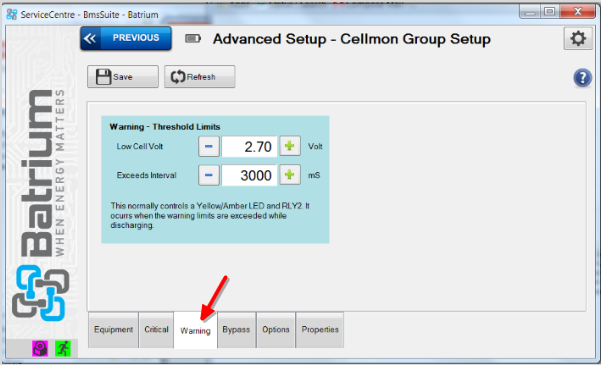This screenshot has height=365, width=601.
Task: Switch to the Equipment tab
Action: click(113, 330)
